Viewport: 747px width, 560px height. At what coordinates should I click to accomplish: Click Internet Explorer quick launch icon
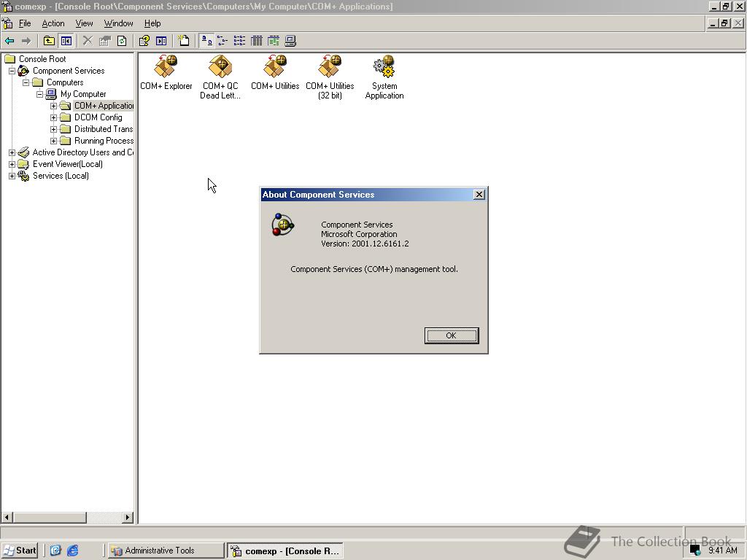click(72, 551)
